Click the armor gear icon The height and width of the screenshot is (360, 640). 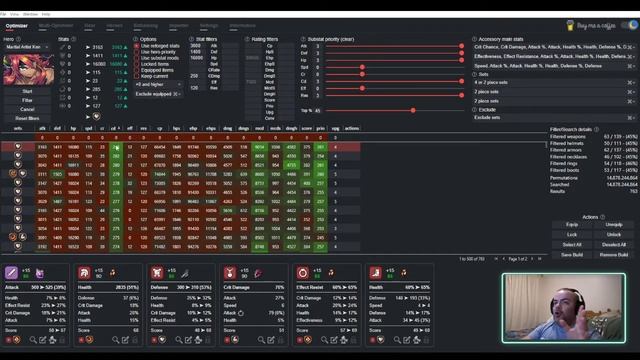point(157,273)
